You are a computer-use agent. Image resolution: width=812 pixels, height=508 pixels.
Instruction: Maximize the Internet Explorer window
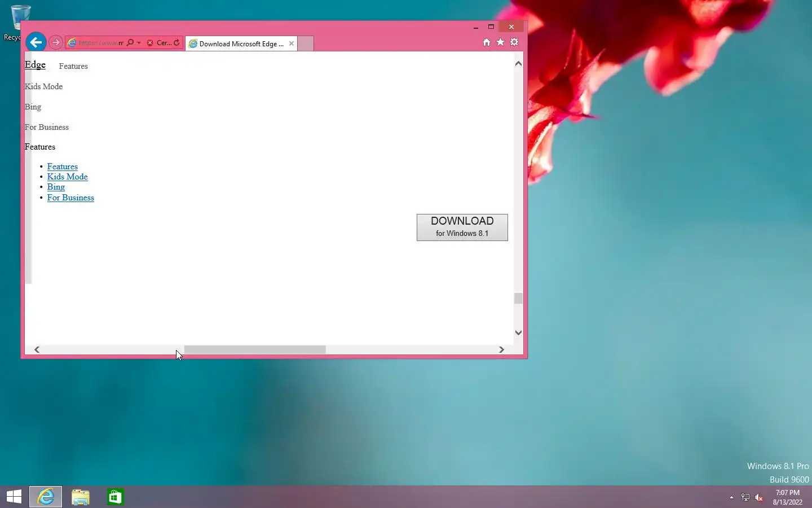click(491, 27)
